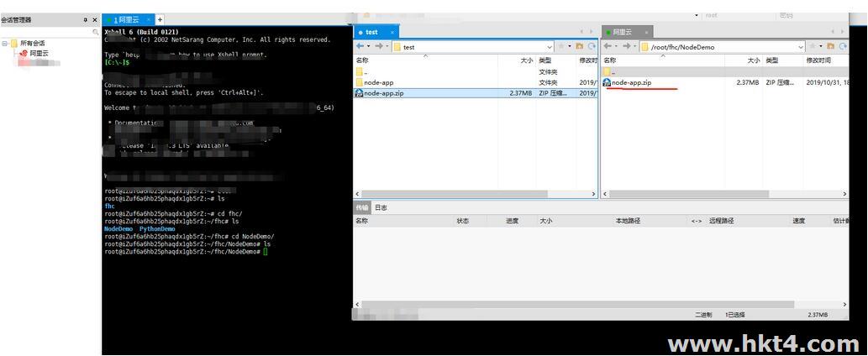This screenshot has width=868, height=356.
Task: Go back in the remote /root/fhc/NodeDemo pane
Action: [x=608, y=46]
